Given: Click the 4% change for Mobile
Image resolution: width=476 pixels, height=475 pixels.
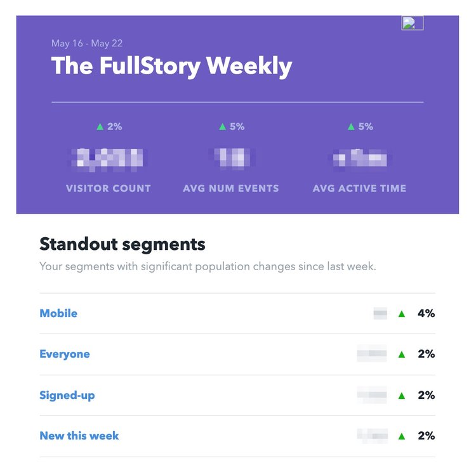Looking at the screenshot, I should pyautogui.click(x=426, y=313).
